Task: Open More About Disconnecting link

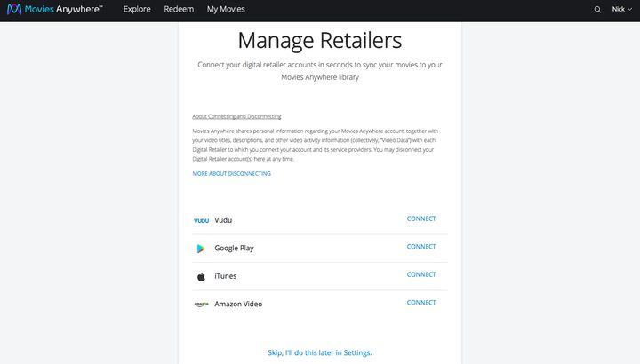Action: 231,173
